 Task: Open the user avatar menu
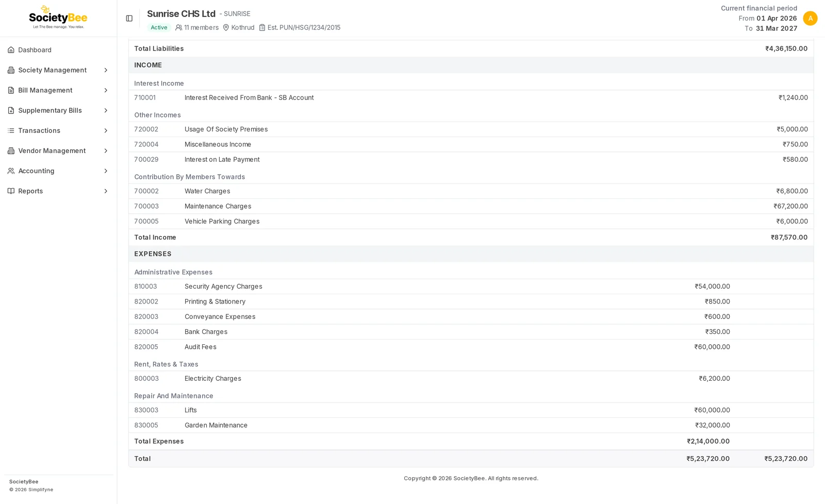810,19
